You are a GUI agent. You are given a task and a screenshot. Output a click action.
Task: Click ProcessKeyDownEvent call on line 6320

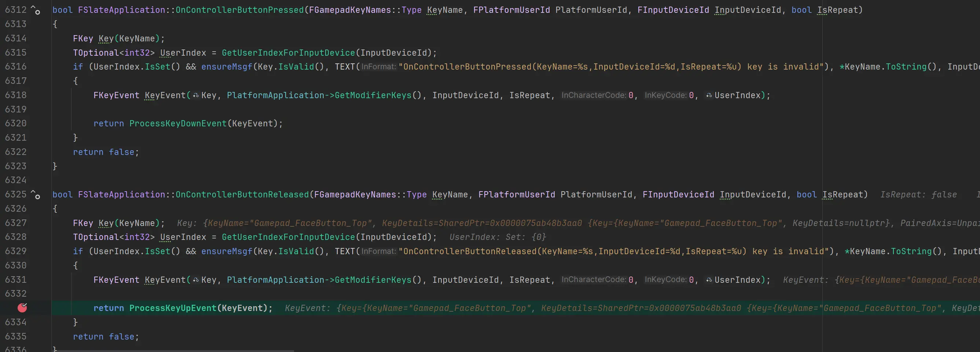(x=178, y=123)
